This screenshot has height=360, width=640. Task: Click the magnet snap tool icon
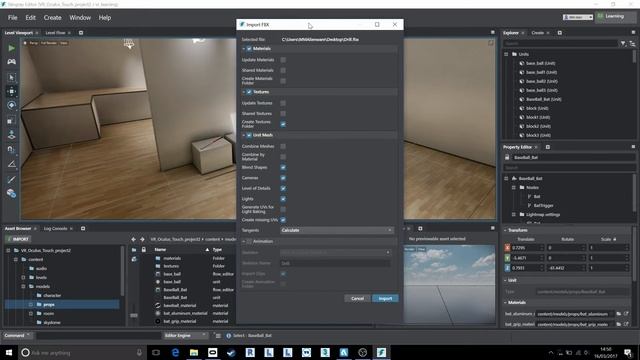coord(11,149)
